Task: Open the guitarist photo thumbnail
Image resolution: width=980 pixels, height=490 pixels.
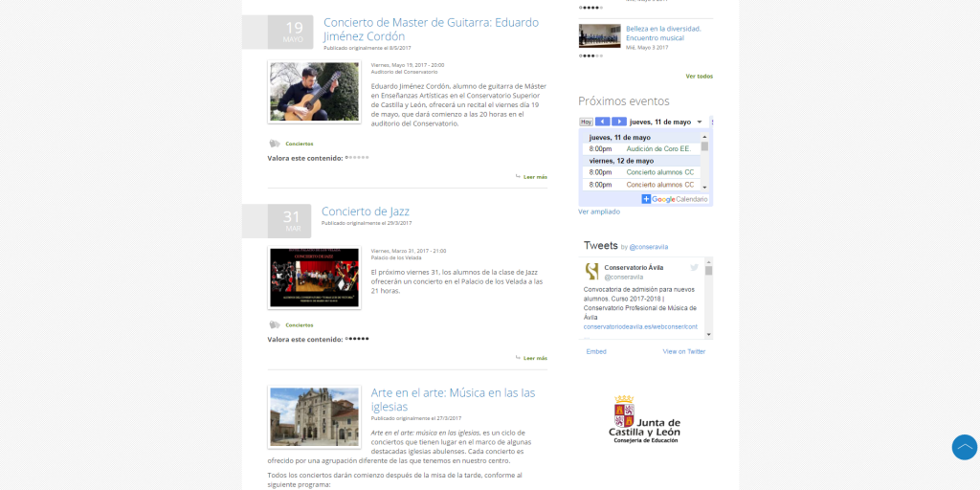Action: (x=314, y=92)
